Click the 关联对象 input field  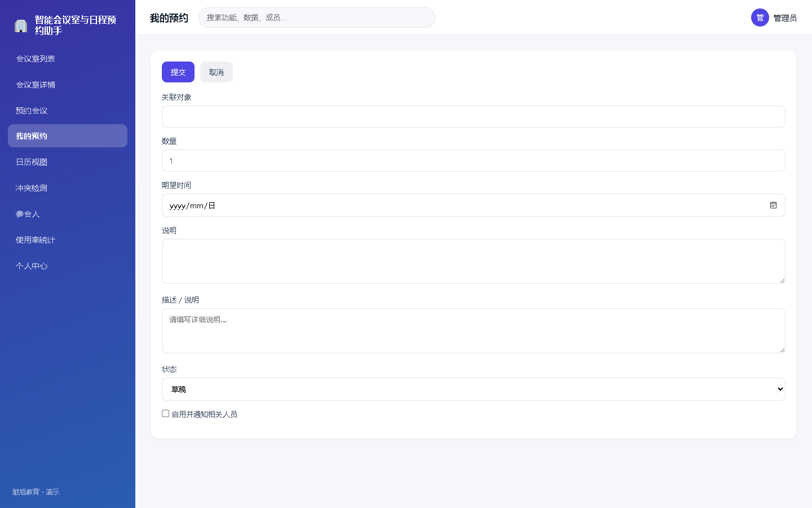(473, 117)
